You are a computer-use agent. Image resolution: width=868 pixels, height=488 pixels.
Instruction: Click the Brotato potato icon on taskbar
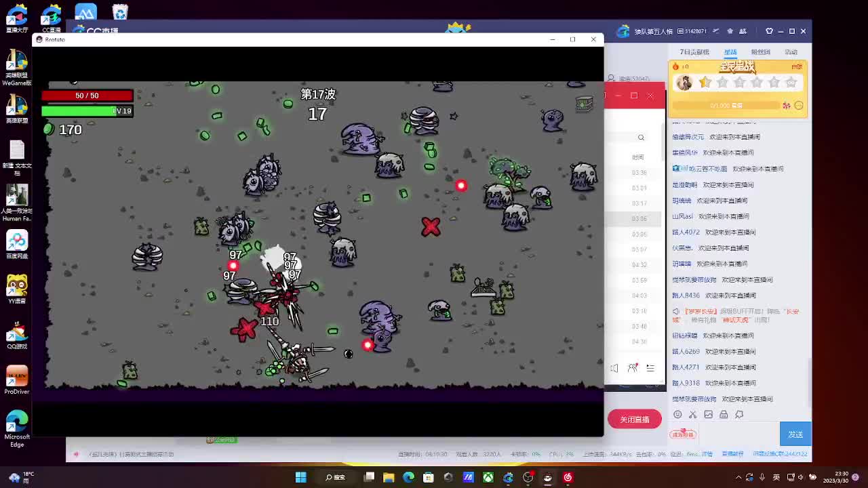[x=548, y=478]
